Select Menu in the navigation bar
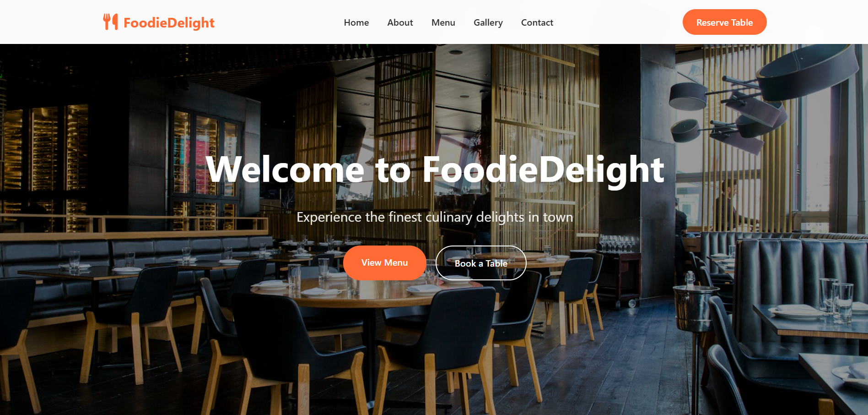This screenshot has width=868, height=415. click(x=443, y=22)
